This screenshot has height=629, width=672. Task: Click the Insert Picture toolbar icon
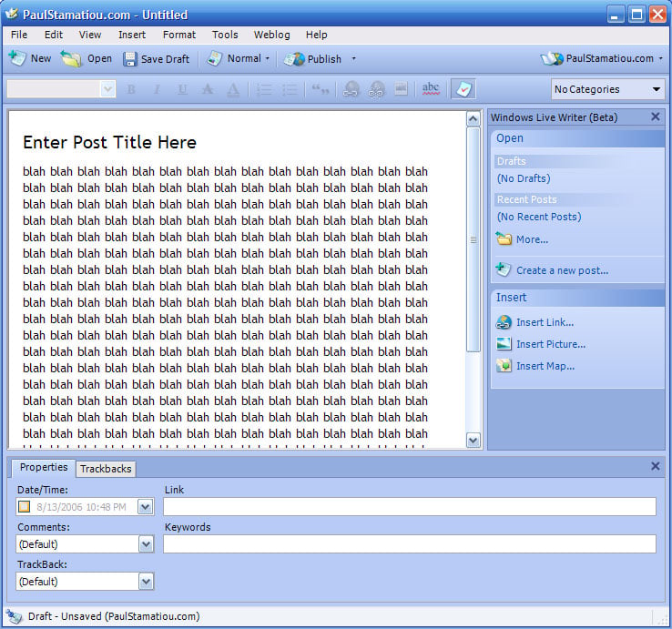click(402, 89)
